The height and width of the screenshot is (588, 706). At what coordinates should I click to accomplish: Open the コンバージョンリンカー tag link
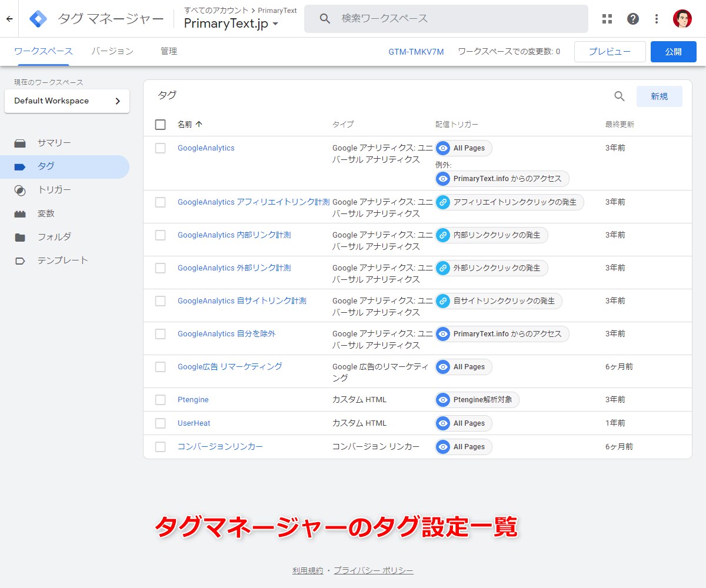(x=220, y=447)
